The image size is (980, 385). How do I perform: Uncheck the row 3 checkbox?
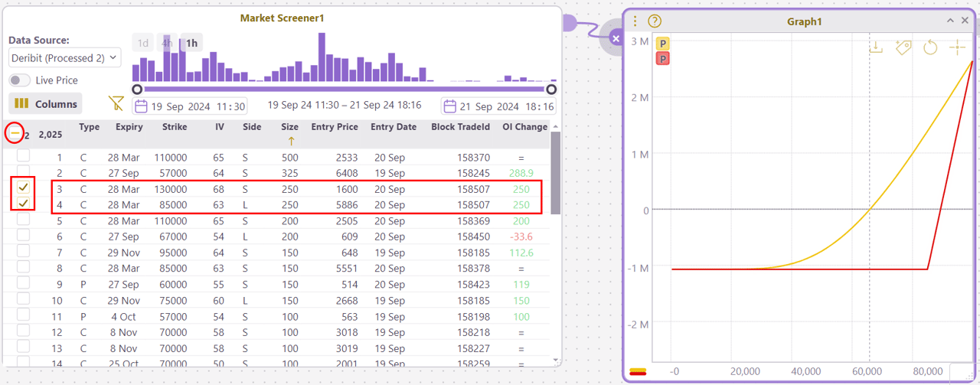coord(23,188)
